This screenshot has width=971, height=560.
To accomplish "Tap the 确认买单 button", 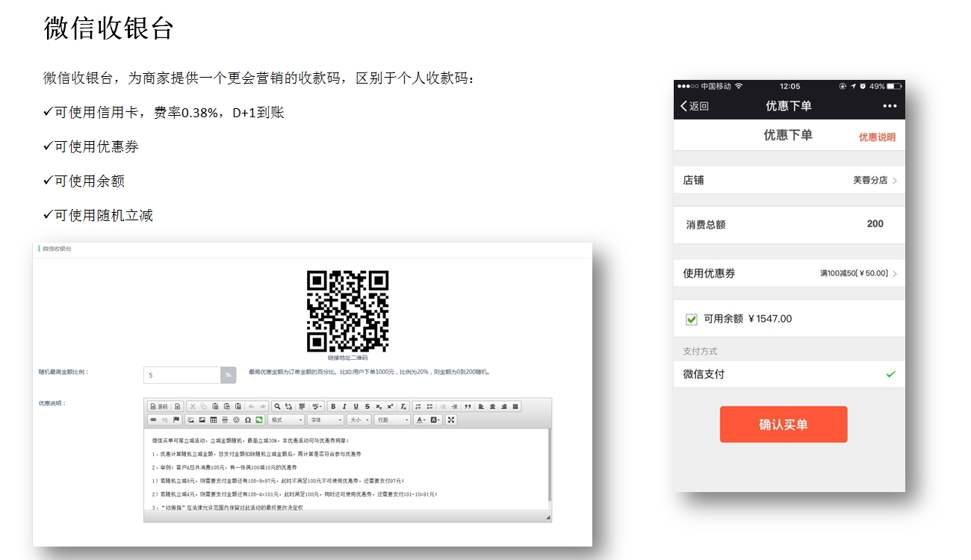I will point(784,424).
